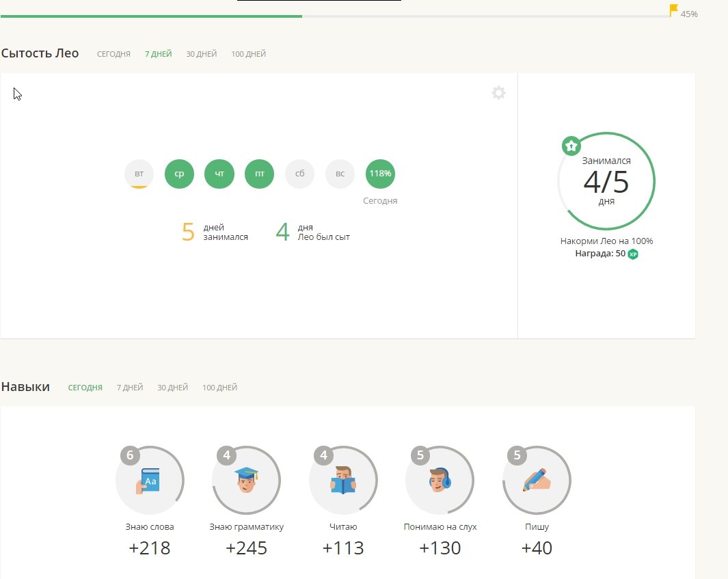728x579 pixels.
Task: Click the вт day circle
Action: coord(139,174)
